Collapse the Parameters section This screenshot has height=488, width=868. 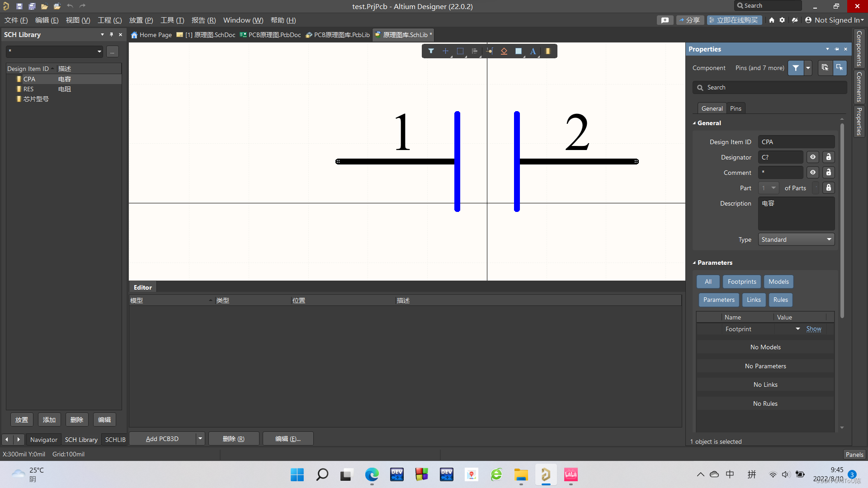click(694, 263)
